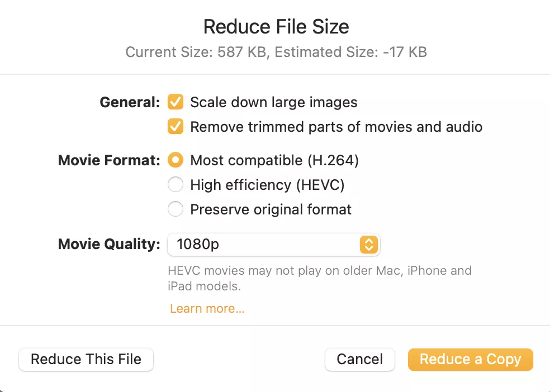Click the "Movie Quality:" field label
The width and height of the screenshot is (550, 392).
[109, 244]
